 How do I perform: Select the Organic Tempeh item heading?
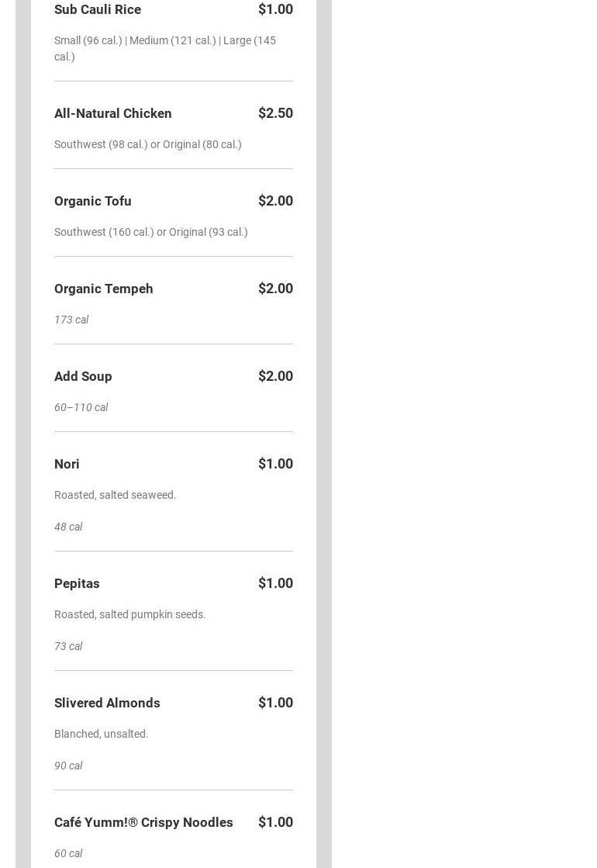(x=104, y=289)
